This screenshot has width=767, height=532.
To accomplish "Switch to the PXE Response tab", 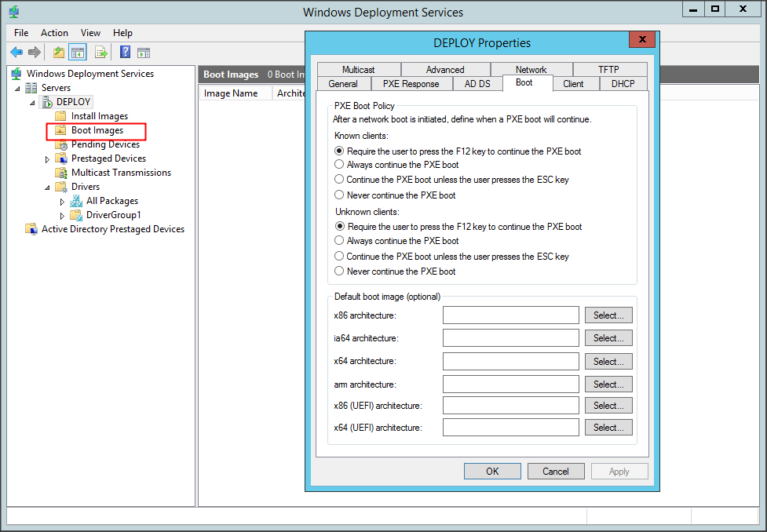I will coord(411,84).
